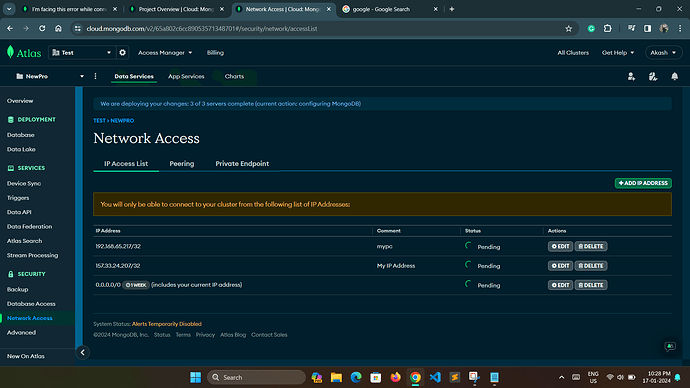Expand the Access Manager dropdown
The height and width of the screenshot is (388, 690).
165,52
